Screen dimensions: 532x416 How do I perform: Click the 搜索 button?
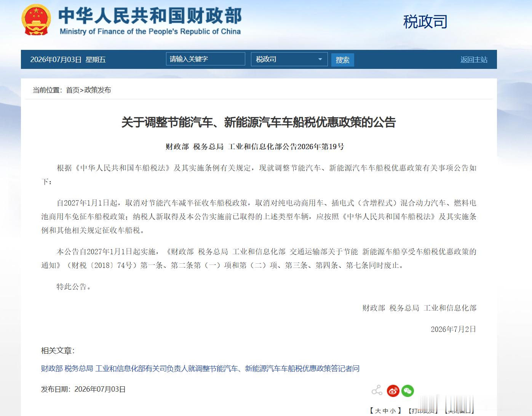pyautogui.click(x=342, y=60)
